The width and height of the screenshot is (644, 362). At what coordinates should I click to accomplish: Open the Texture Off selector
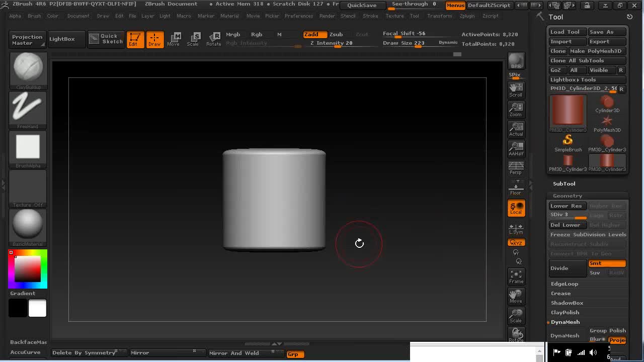tap(28, 189)
